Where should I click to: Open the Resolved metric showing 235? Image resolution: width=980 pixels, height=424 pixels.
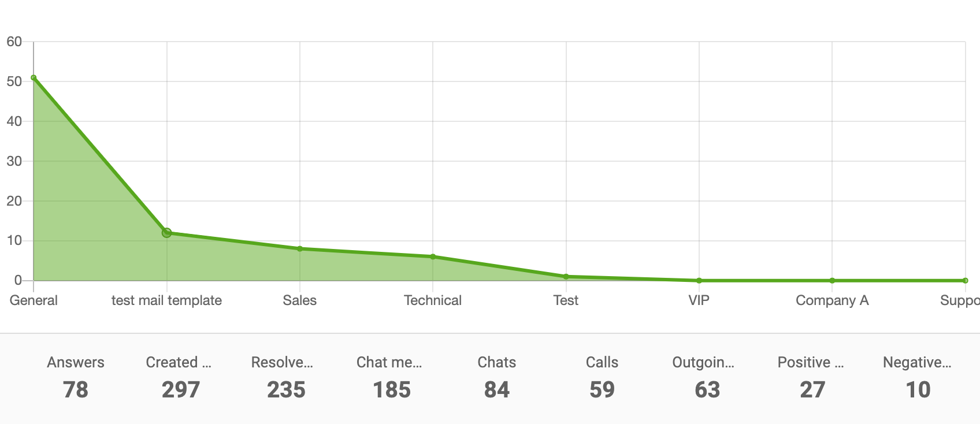[286, 378]
